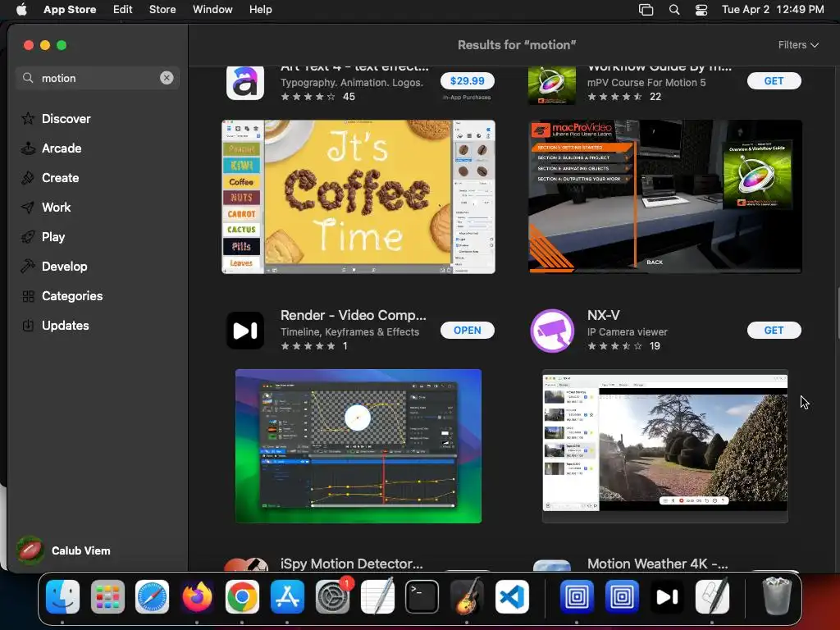Click the date and time in menu bar
Viewport: 840px width, 630px height.
click(773, 10)
